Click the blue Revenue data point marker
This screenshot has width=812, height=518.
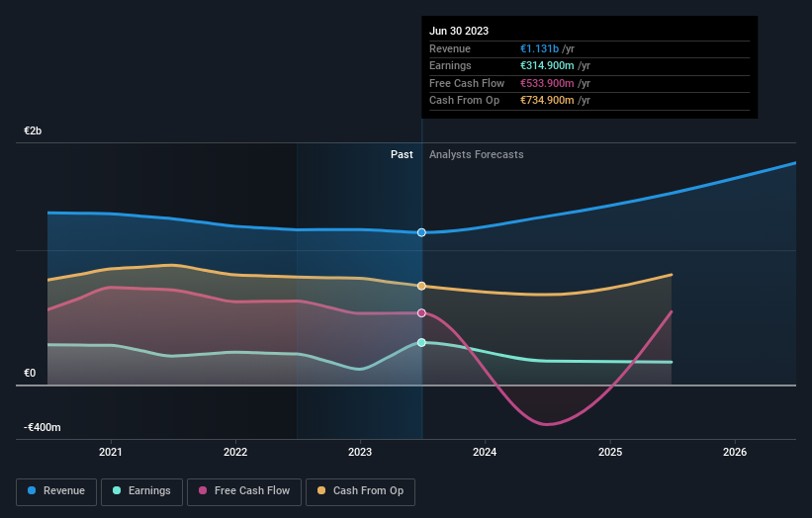point(421,233)
